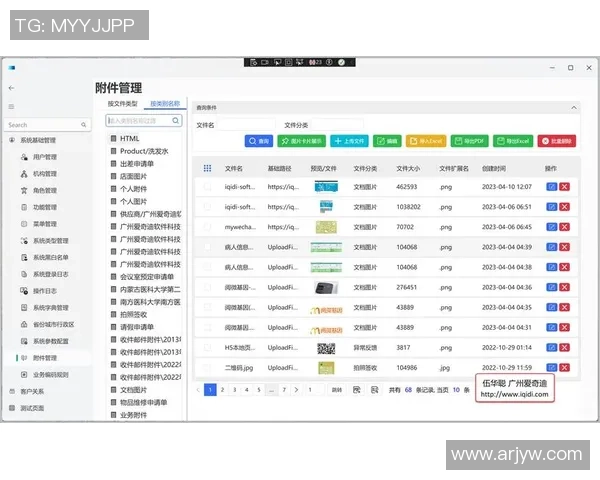
Task: Tick checkbox of the mywecha... row
Action: click(207, 227)
